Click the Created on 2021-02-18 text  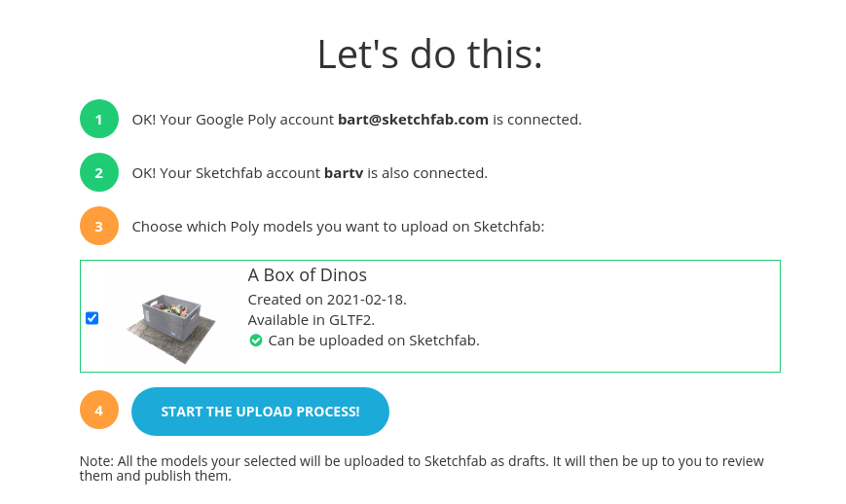327,300
